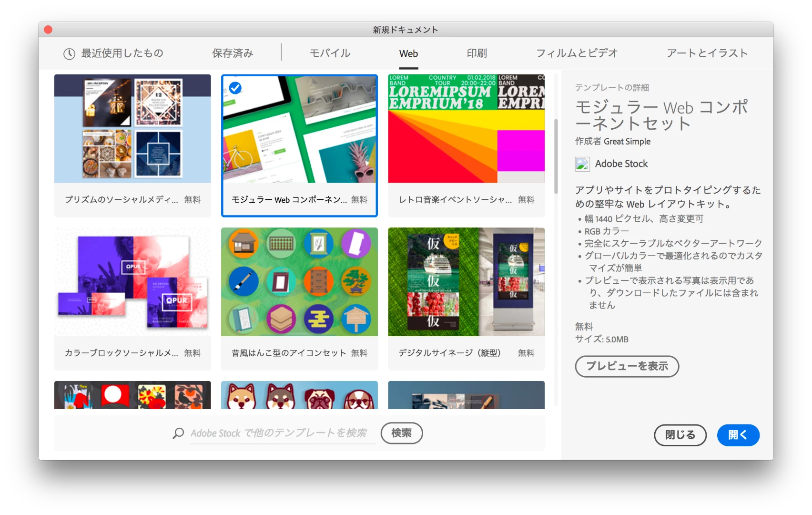
Task: Switch to the 印刷 tab
Action: [477, 53]
